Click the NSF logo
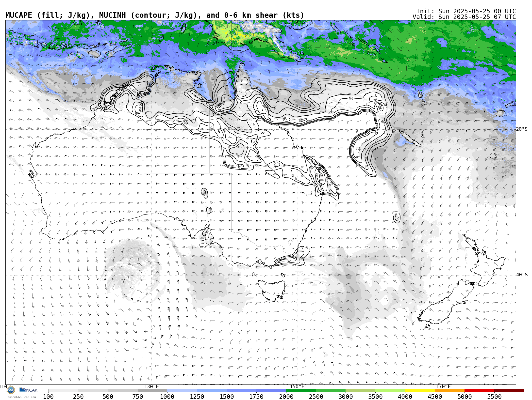This screenshot has width=532, height=400. 11,390
